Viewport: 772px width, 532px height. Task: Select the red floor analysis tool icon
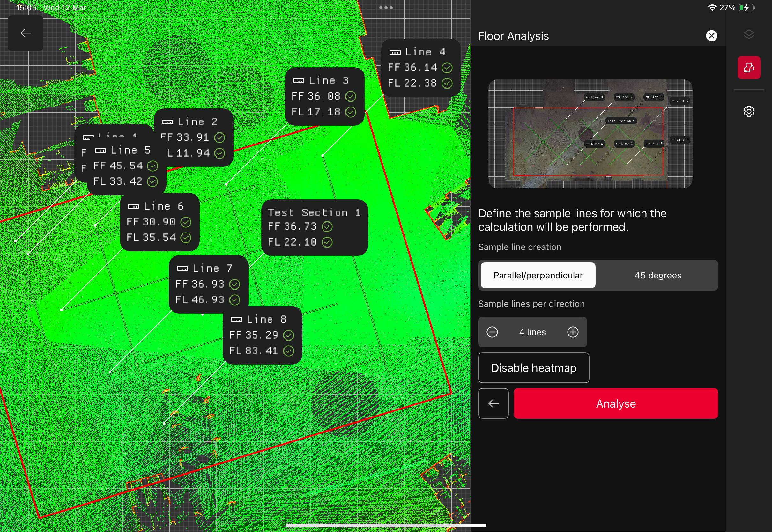pos(749,68)
